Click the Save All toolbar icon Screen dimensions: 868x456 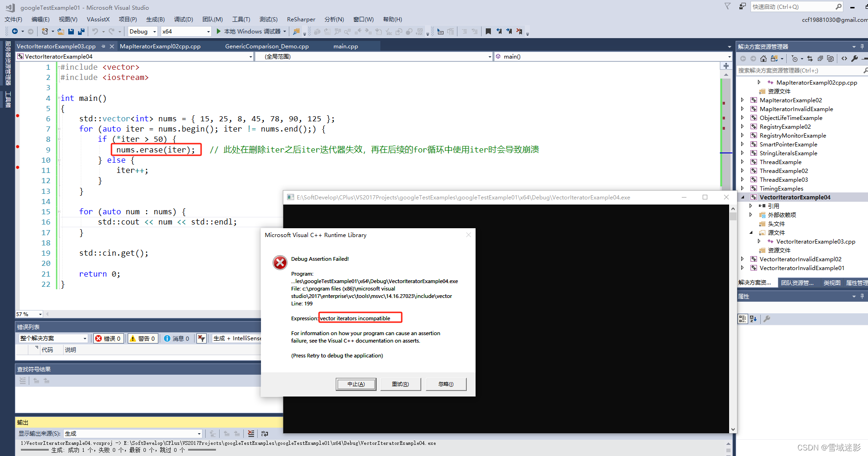(81, 31)
